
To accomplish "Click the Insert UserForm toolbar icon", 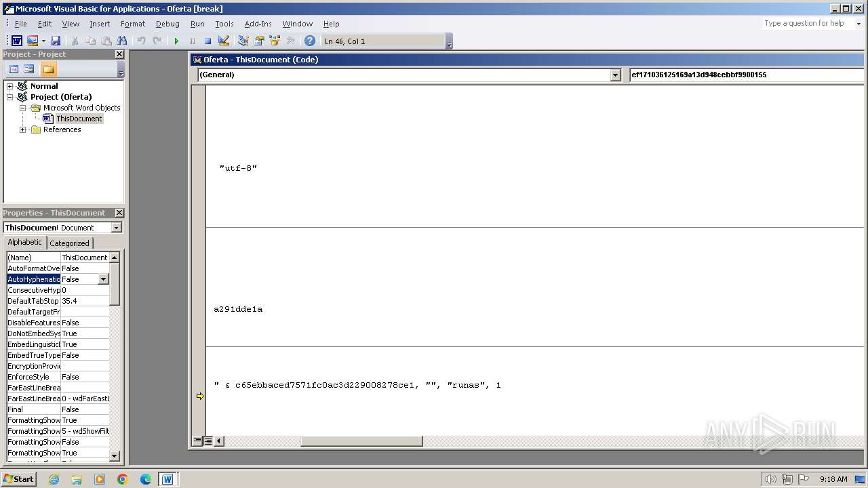I will point(32,41).
